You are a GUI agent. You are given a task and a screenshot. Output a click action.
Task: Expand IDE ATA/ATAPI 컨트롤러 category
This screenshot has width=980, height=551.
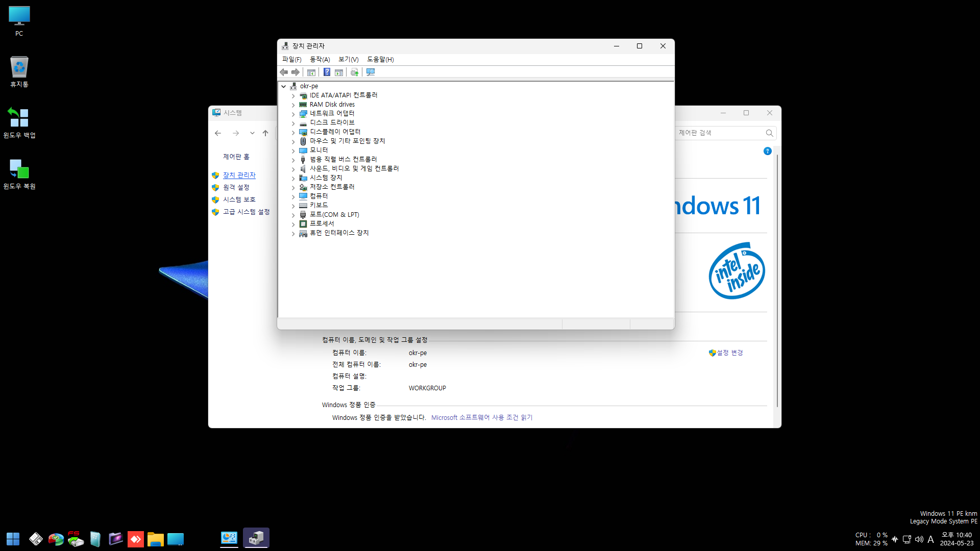(293, 95)
